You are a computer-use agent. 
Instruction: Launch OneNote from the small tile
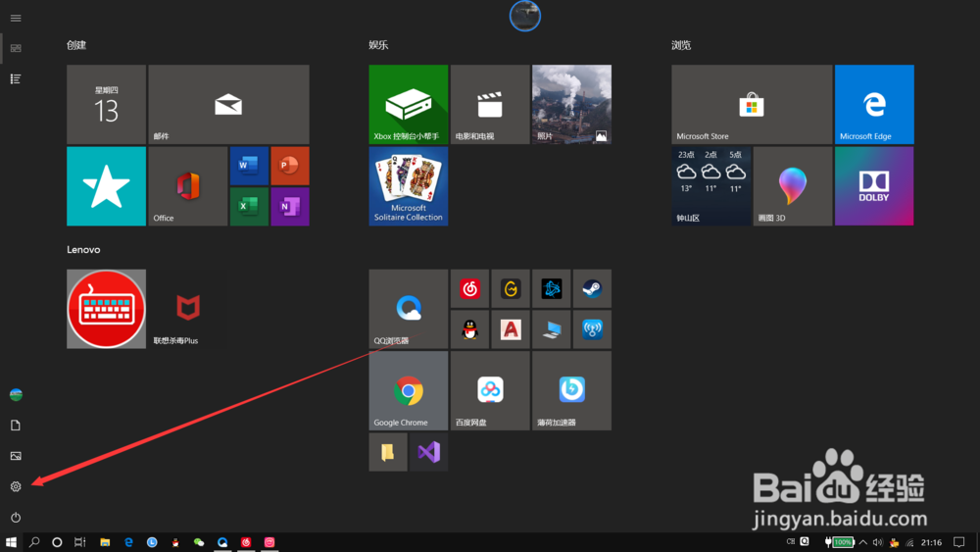(x=290, y=206)
